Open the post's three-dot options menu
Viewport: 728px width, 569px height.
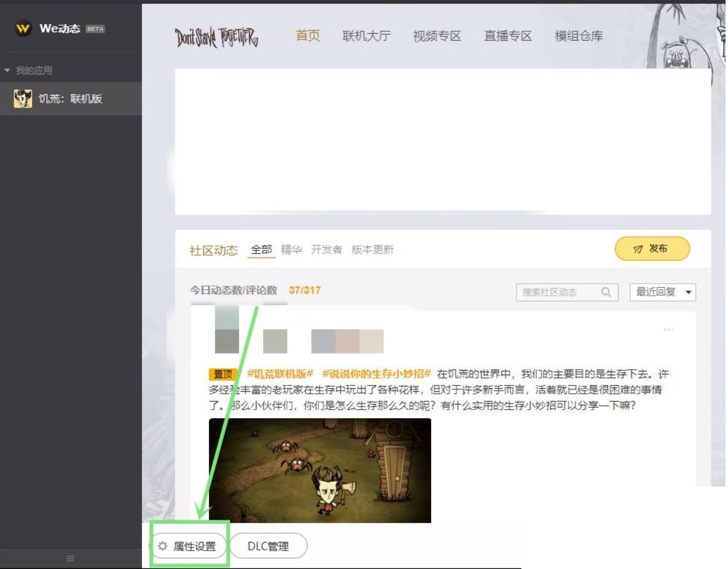(668, 329)
